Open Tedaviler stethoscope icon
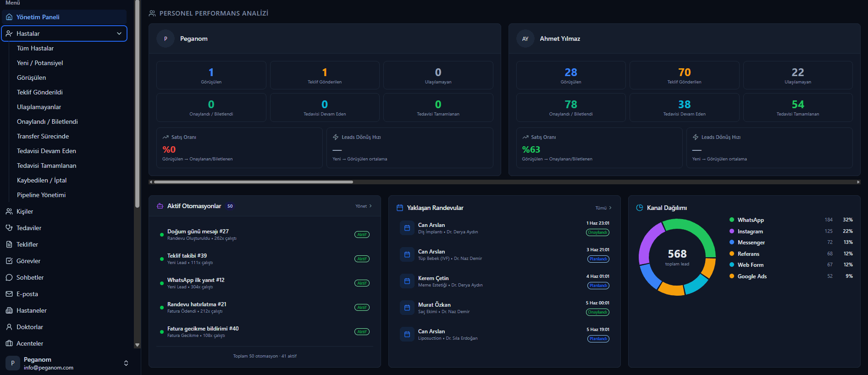The image size is (868, 375). 9,228
